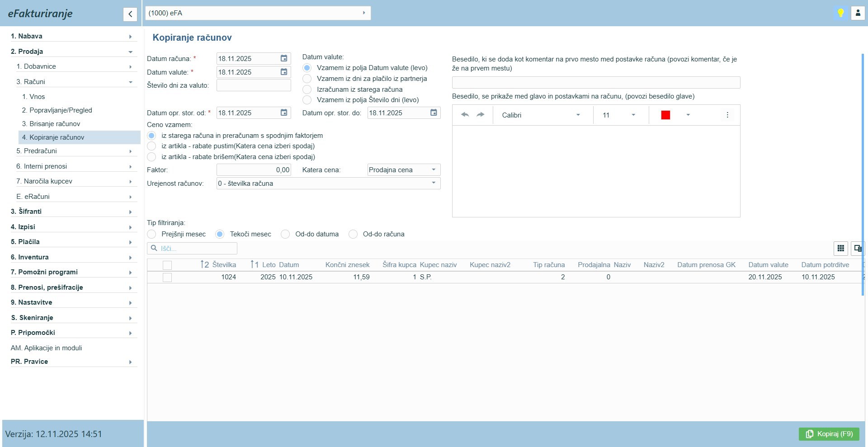The width and height of the screenshot is (868, 447).
Task: Open '3. Brisanje računov' menu item
Action: tap(55, 124)
